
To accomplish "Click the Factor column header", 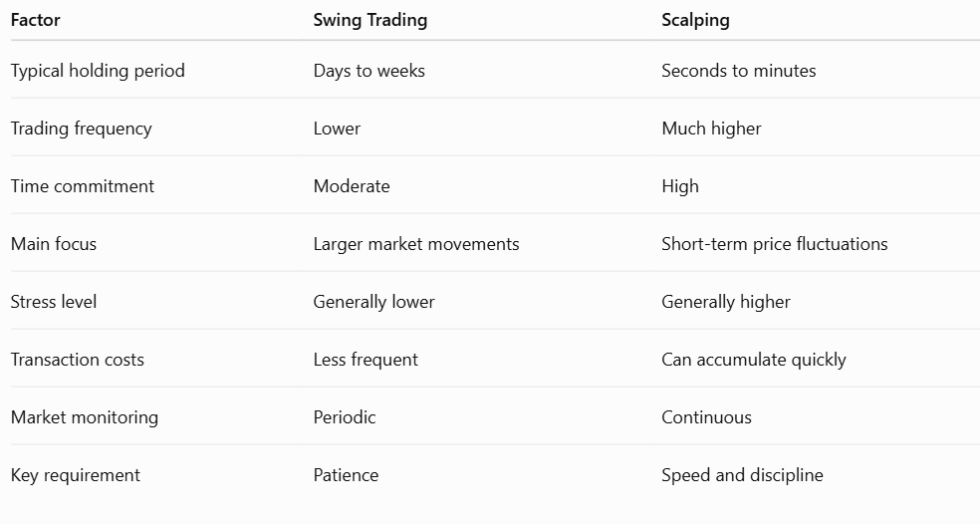I will pyautogui.click(x=35, y=20).
